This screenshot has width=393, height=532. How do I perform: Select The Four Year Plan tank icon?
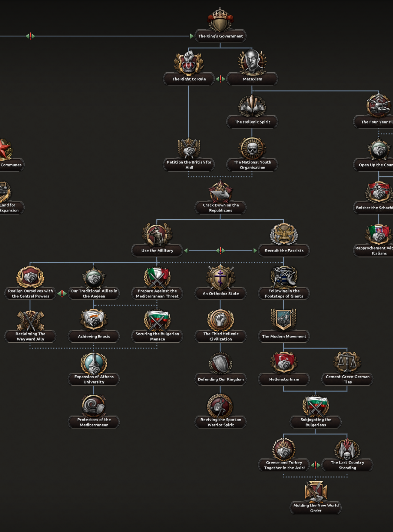(x=379, y=106)
